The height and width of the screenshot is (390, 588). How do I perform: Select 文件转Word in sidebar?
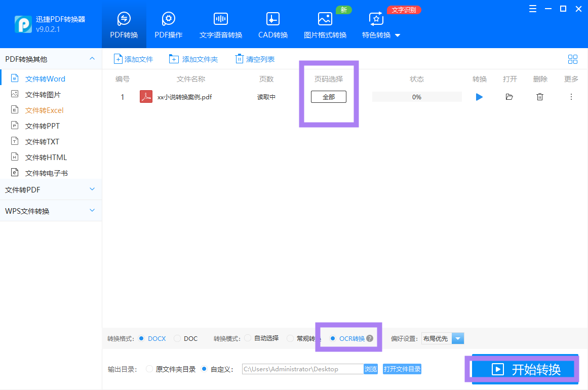(x=45, y=79)
